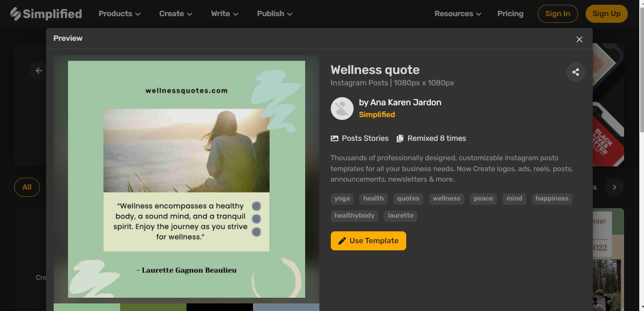Viewport: 644px width, 311px height.
Task: Close the Preview dialog with the X
Action: pos(579,39)
